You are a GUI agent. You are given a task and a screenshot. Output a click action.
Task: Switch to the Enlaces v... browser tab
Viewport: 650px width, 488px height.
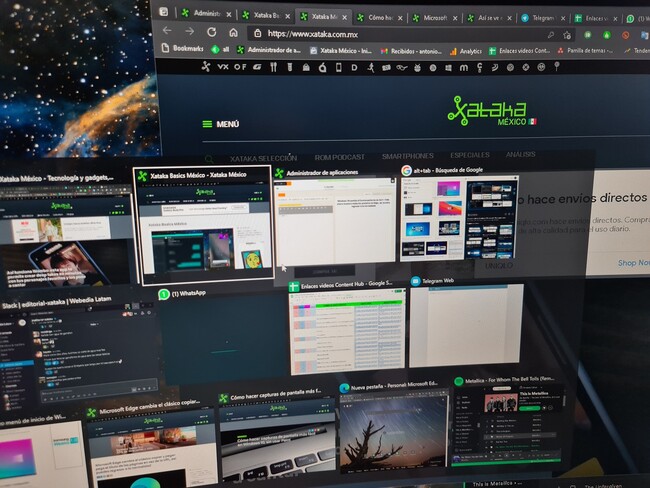coord(596,18)
